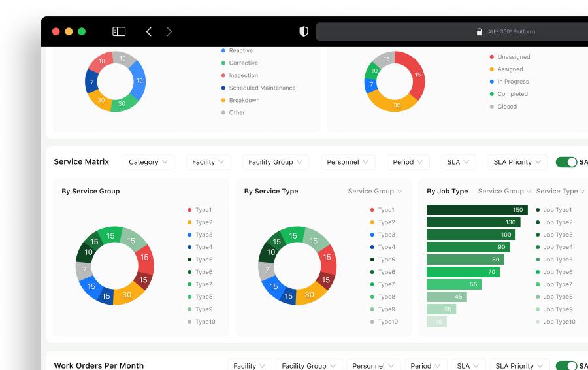Select the 90 bar in By Job Type
This screenshot has height=370, width=588.
coord(468,247)
